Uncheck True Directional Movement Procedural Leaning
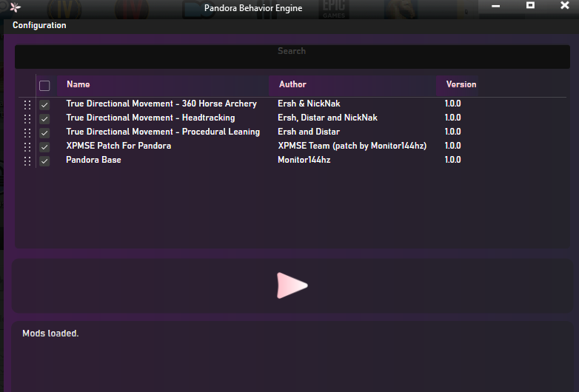 (x=44, y=132)
